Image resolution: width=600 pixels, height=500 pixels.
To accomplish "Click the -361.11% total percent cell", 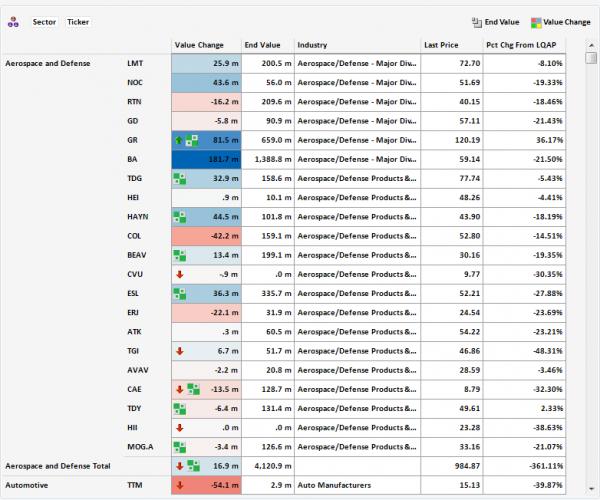I will point(524,466).
